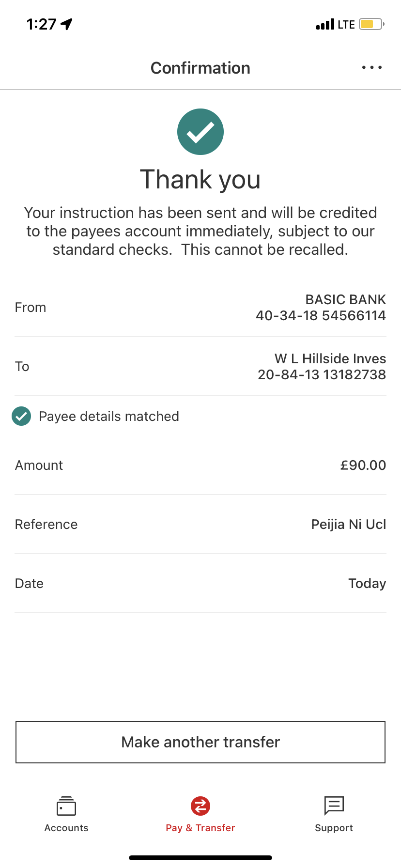Tap the large green success checkmark icon
The image size is (401, 868).
[x=200, y=132]
